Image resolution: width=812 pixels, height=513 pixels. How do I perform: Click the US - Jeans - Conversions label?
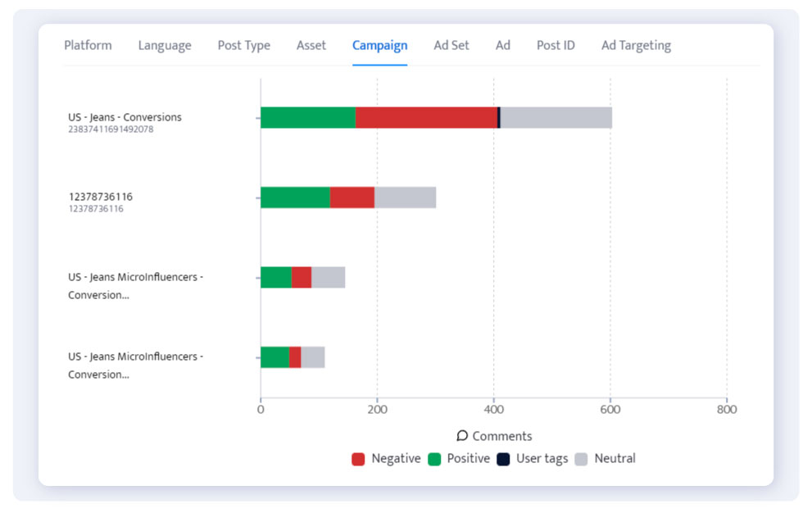click(x=124, y=117)
